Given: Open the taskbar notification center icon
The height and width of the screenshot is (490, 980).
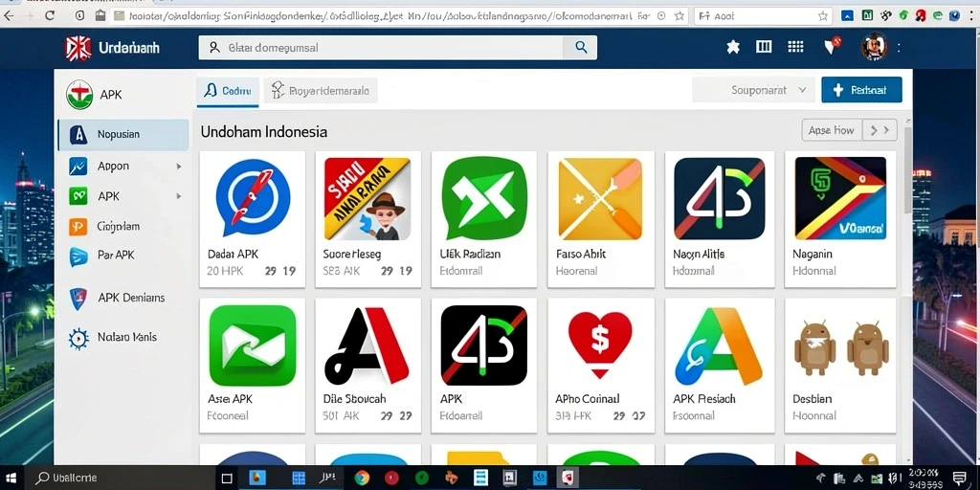Looking at the screenshot, I should pyautogui.click(x=959, y=479).
